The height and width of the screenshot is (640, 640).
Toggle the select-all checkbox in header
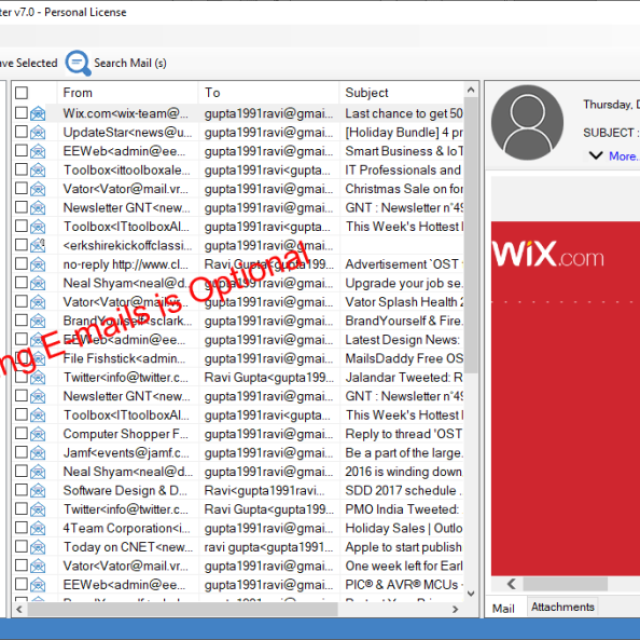21,93
